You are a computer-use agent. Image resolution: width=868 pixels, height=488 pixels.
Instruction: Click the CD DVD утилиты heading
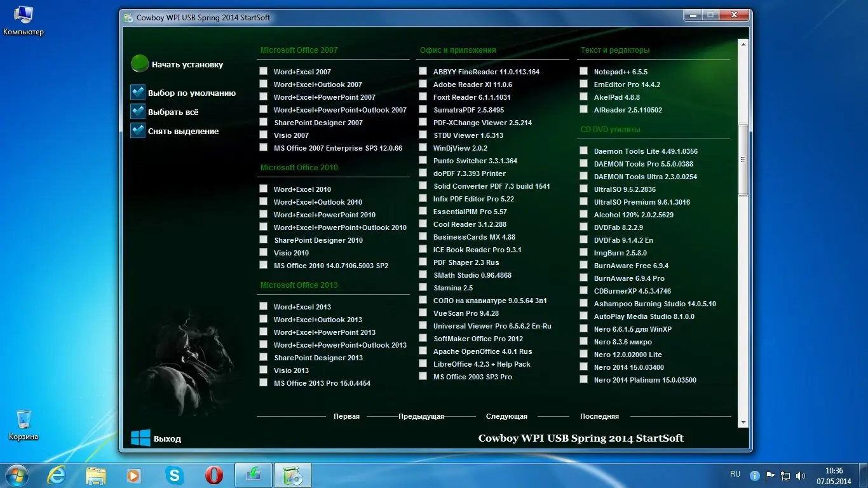(x=610, y=130)
